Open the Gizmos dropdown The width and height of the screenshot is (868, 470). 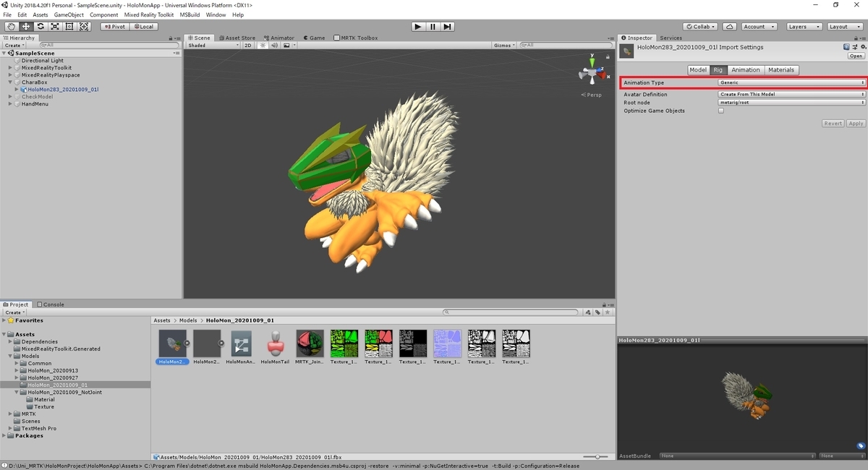(x=504, y=46)
